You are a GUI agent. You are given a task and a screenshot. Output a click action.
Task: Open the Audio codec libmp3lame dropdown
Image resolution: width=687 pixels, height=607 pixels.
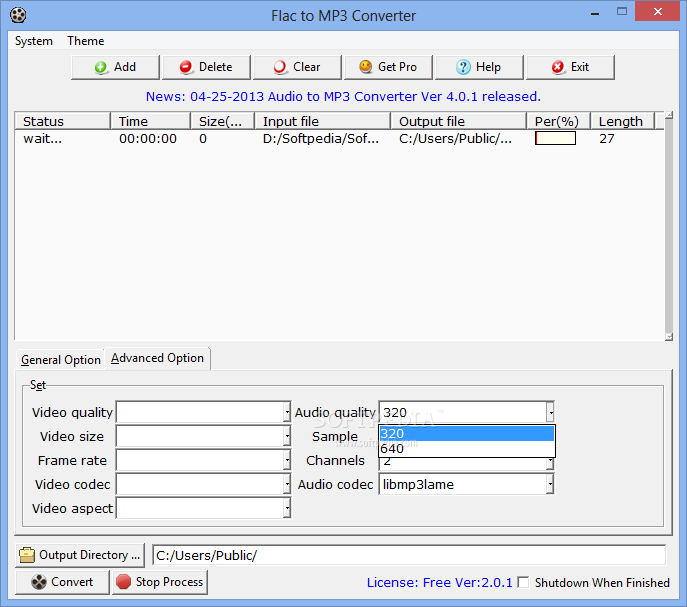point(550,484)
